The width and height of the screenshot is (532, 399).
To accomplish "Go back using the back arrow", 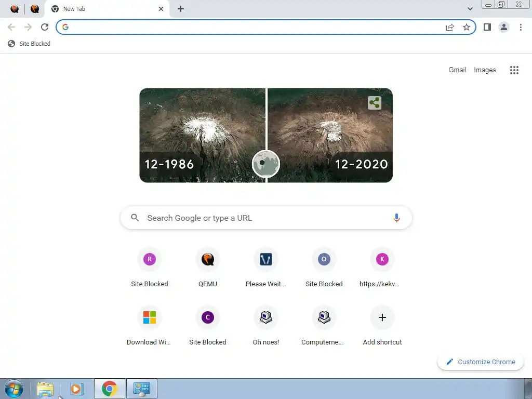I will point(11,27).
